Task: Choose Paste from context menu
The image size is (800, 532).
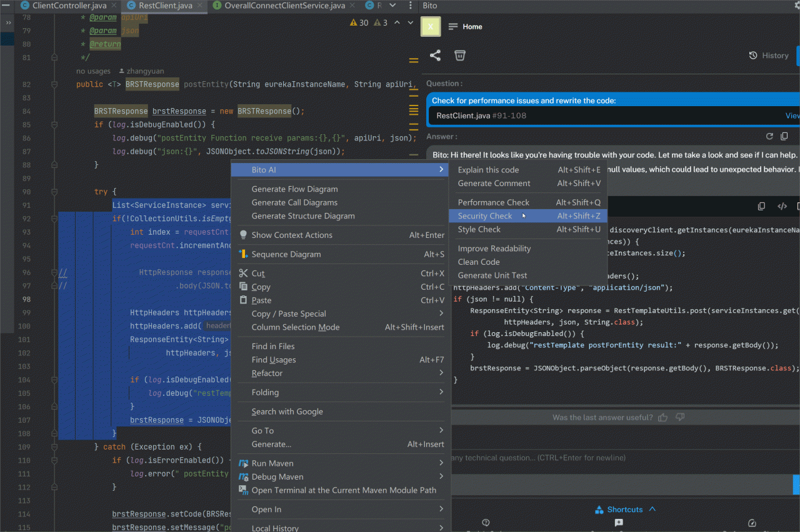Action: click(341, 300)
